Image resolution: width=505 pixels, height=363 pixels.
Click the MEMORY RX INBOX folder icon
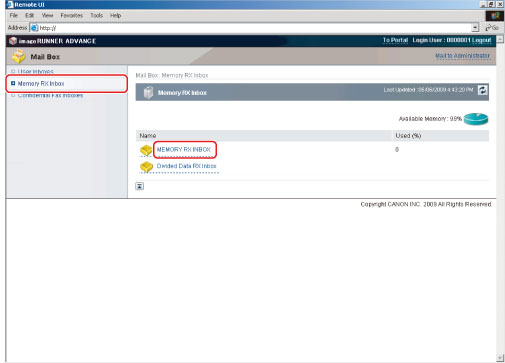tap(146, 150)
